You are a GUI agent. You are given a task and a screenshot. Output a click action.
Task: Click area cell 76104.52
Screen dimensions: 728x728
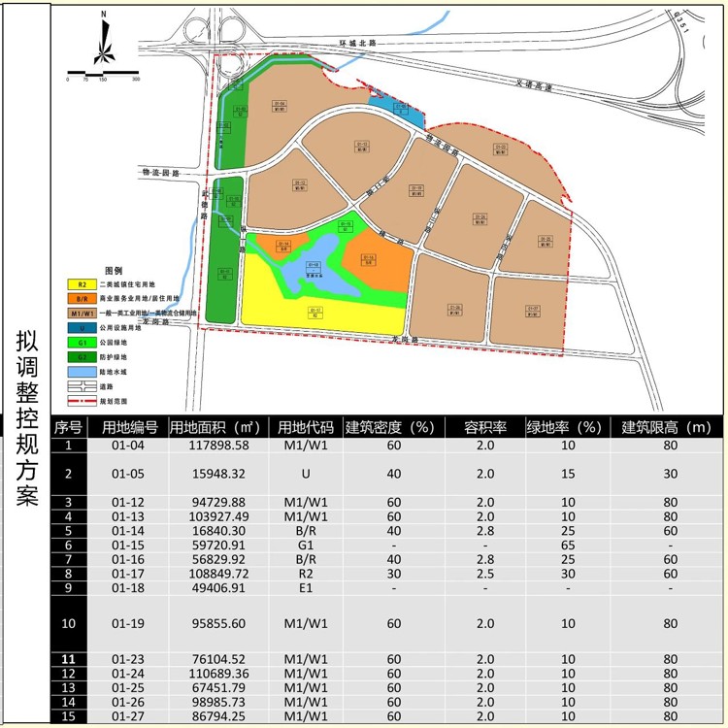[218, 659]
